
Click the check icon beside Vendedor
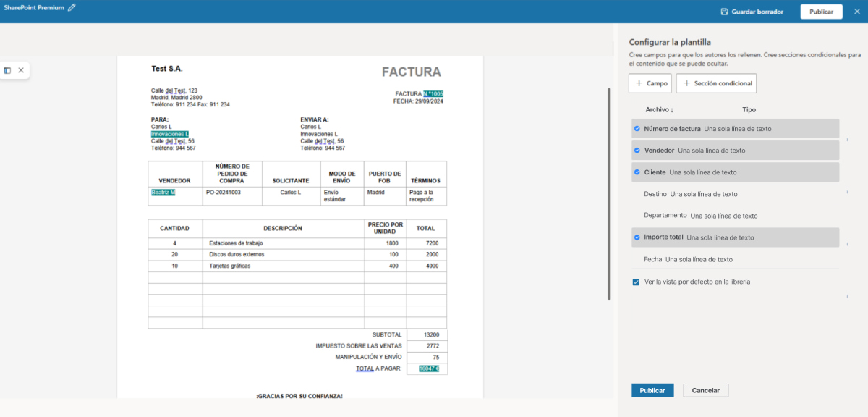pyautogui.click(x=637, y=151)
